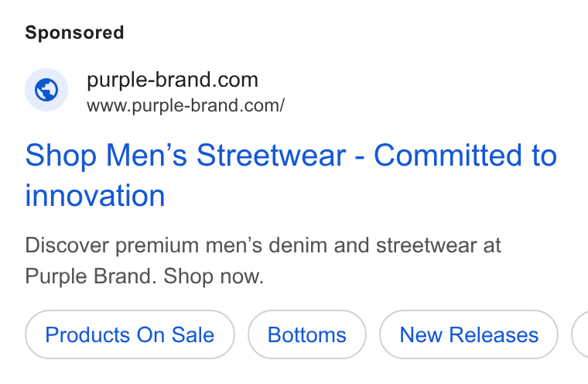The height and width of the screenshot is (384, 588).
Task: Click the Purple Brand. Shop now. text
Action: point(145,276)
